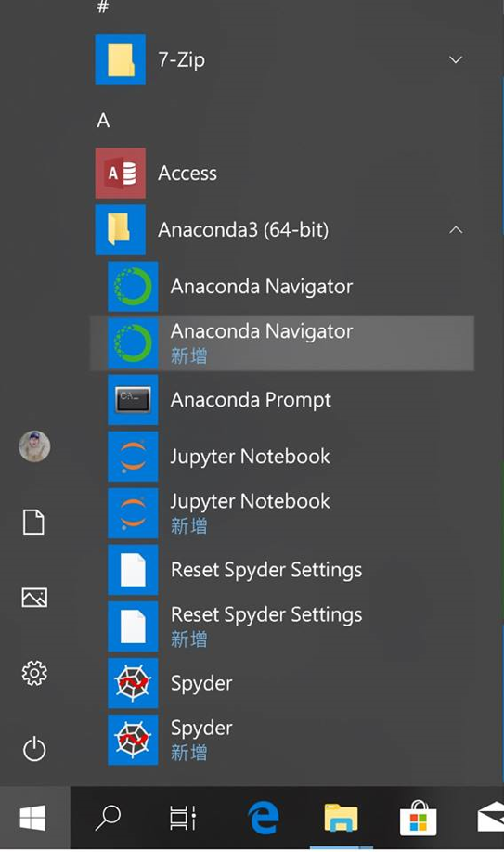Open Microsoft Edge from the taskbar

click(x=265, y=819)
